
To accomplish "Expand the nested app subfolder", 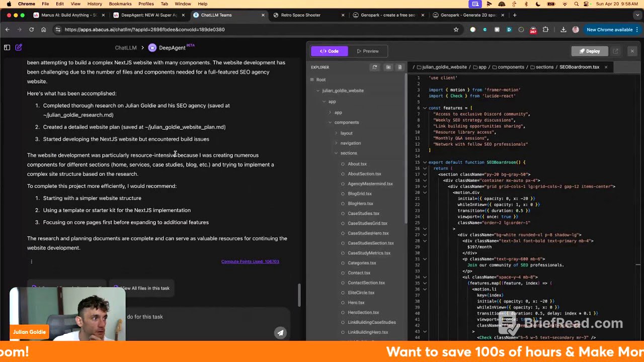I will pos(330,112).
